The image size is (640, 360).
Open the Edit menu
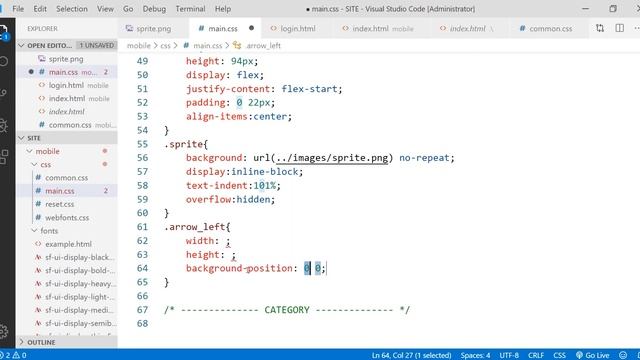point(40,9)
